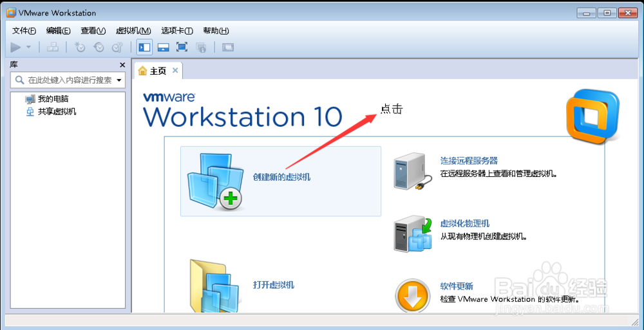This screenshot has width=644, height=330.
Task: Close the 主页 tab
Action: 175,71
